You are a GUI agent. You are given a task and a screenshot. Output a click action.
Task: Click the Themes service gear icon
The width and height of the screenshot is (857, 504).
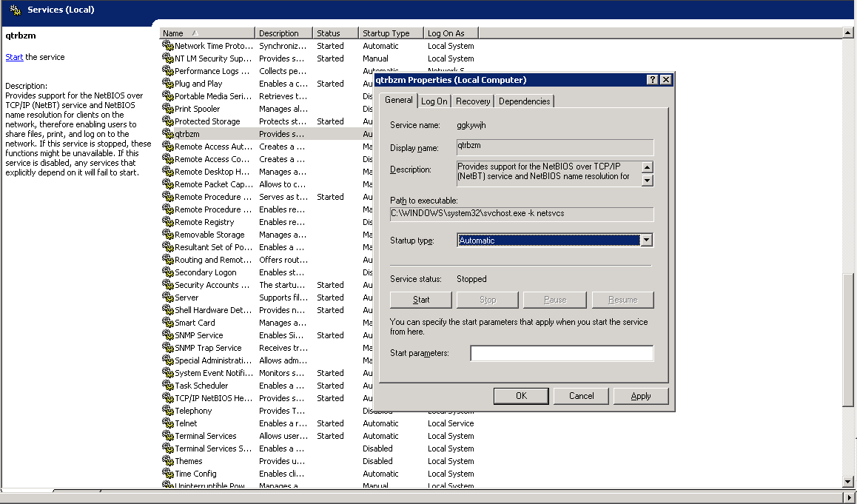[x=168, y=461]
